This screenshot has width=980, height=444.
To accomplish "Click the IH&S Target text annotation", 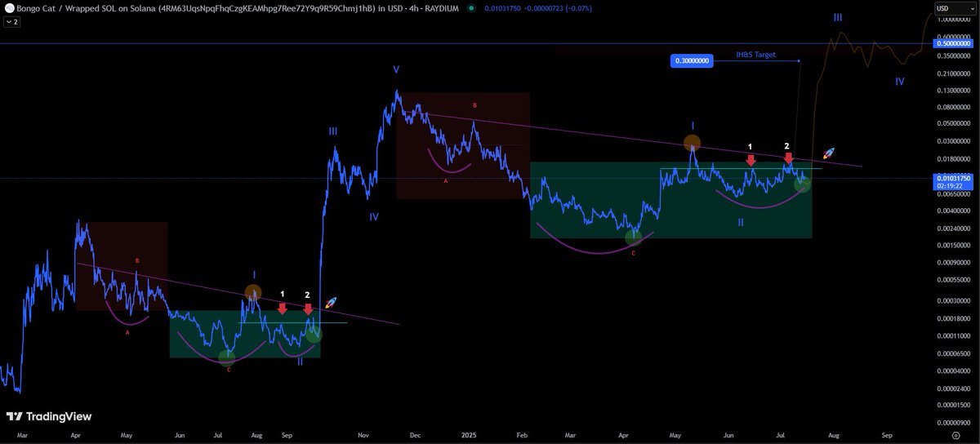I will (755, 55).
